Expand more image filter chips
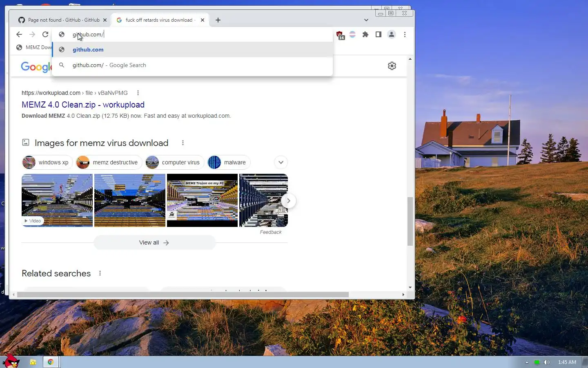Screen dimensions: 588x368 click(281, 162)
